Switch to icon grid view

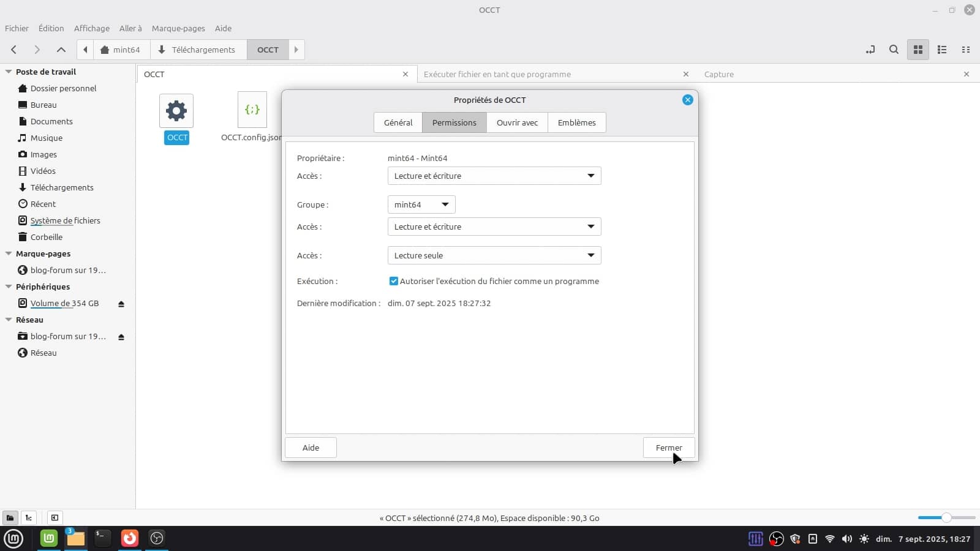click(x=918, y=50)
